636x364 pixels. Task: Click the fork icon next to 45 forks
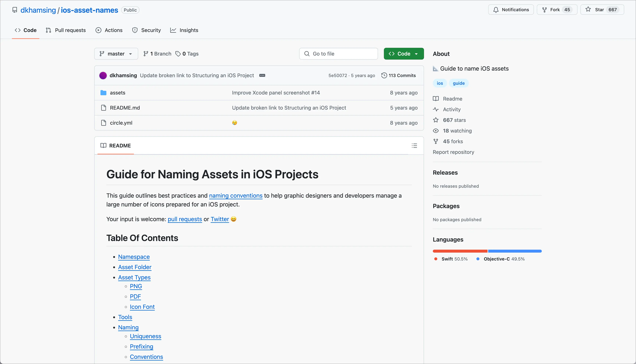[436, 141]
